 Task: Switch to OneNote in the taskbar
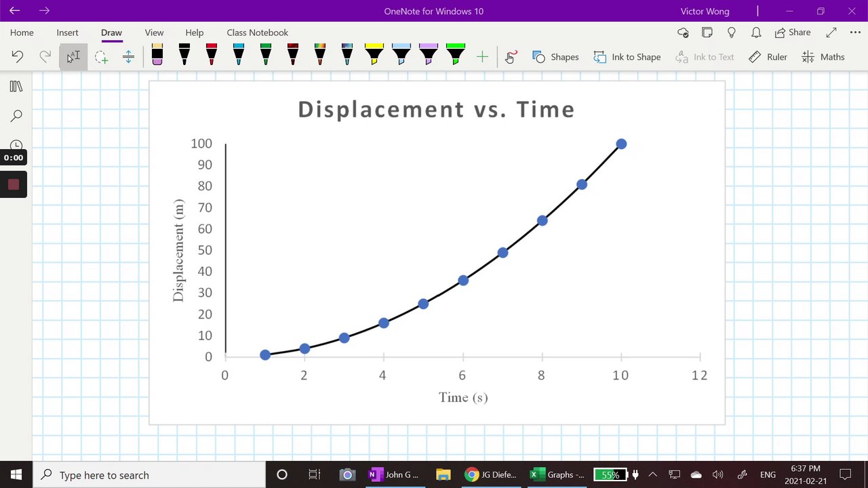(395, 474)
